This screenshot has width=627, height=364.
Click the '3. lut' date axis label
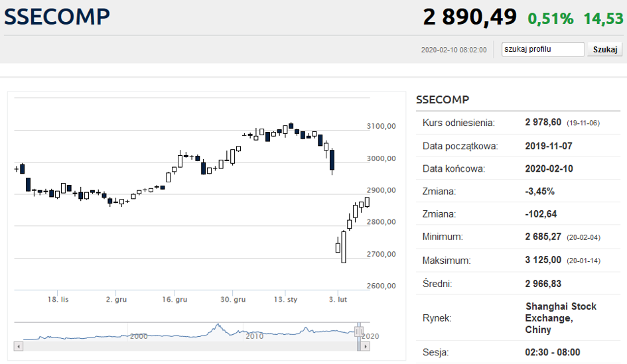(338, 300)
